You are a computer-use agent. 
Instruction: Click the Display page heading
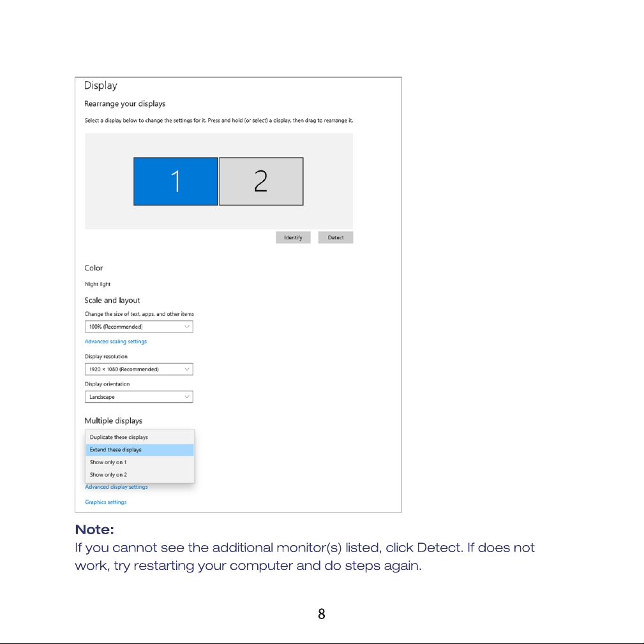[101, 86]
